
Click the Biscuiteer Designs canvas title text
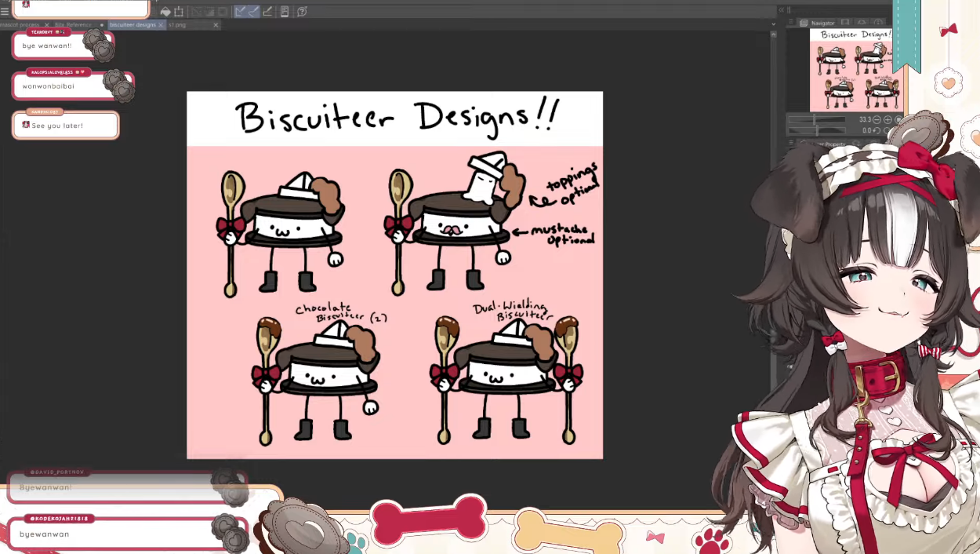coord(396,118)
